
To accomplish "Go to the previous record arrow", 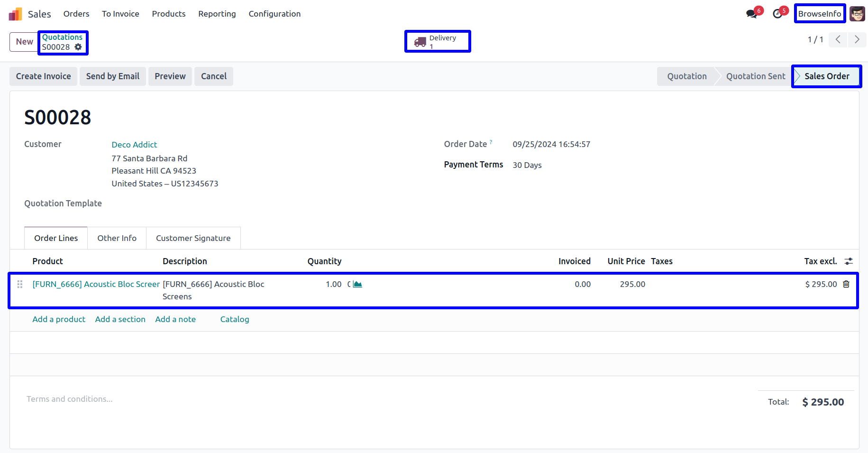I will [838, 39].
